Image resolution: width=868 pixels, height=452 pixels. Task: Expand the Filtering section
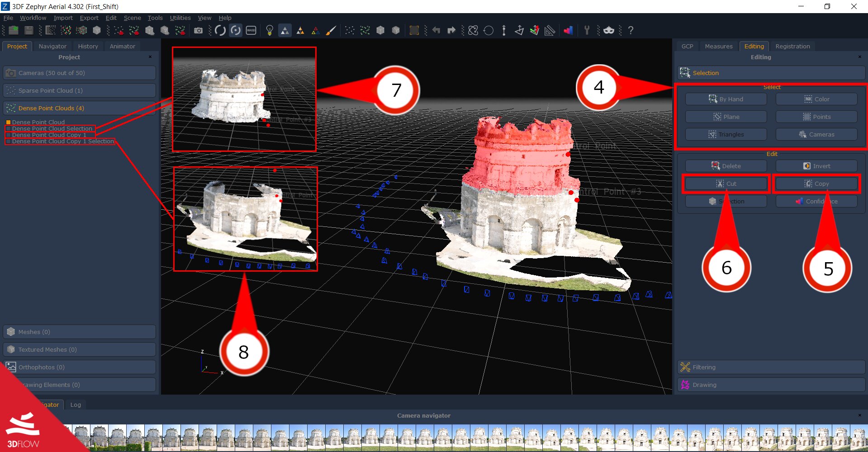771,367
